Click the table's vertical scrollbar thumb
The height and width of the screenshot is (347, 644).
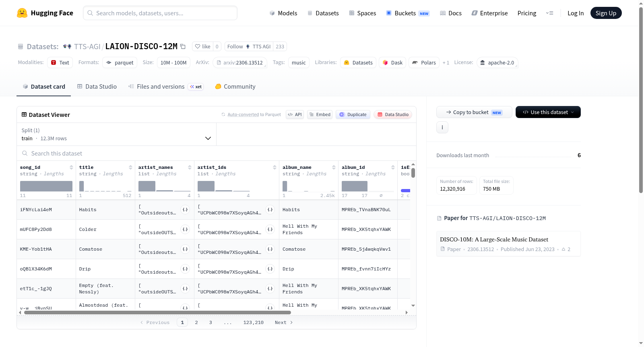click(413, 173)
